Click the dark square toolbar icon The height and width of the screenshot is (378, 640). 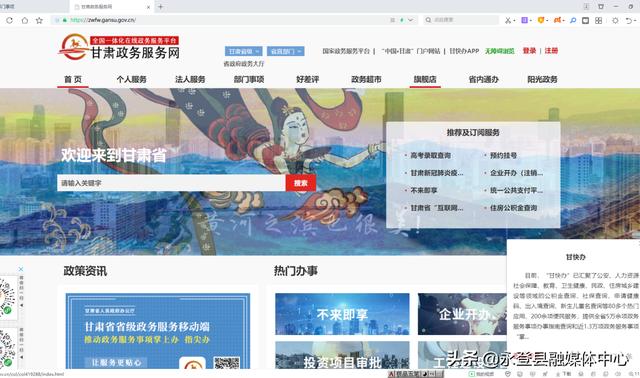(585, 20)
